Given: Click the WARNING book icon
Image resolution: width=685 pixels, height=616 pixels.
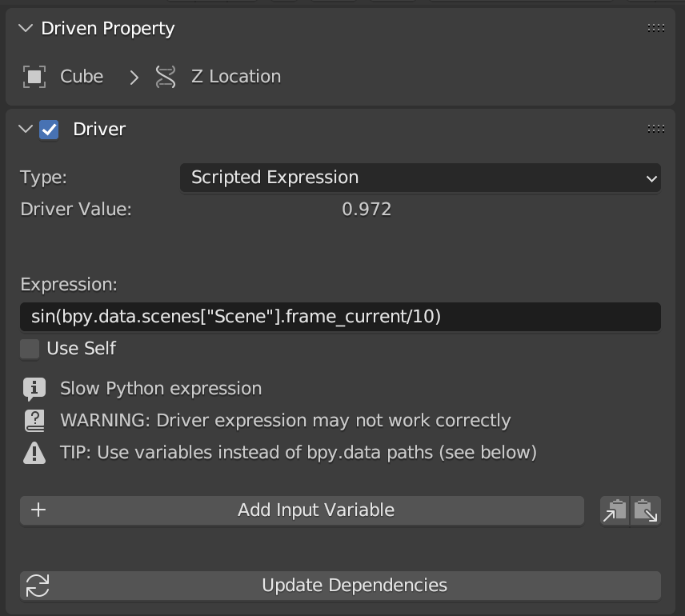Looking at the screenshot, I should point(34,421).
